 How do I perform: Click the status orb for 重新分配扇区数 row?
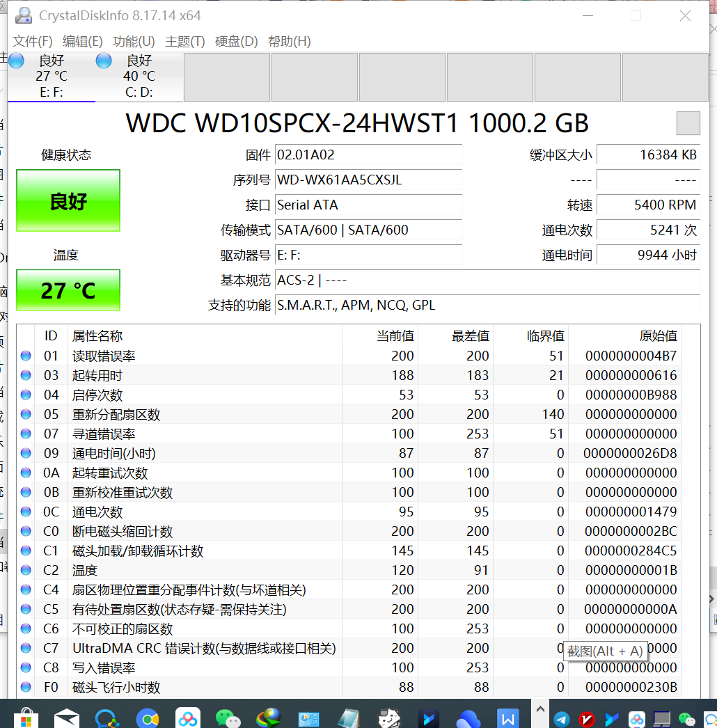click(x=26, y=414)
